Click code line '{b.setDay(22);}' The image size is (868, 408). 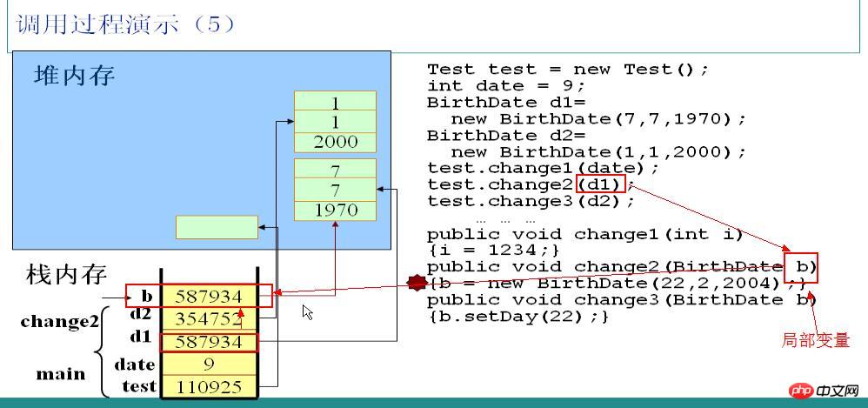click(517, 317)
